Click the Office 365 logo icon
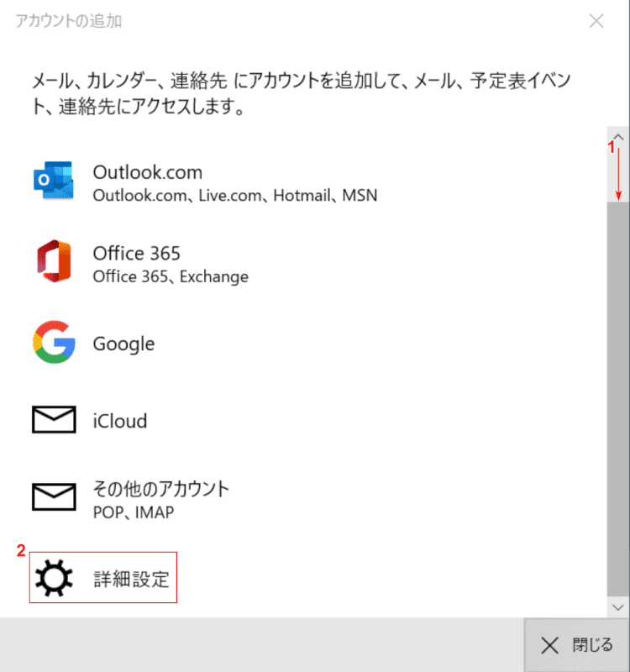This screenshot has width=630, height=672. tap(54, 261)
